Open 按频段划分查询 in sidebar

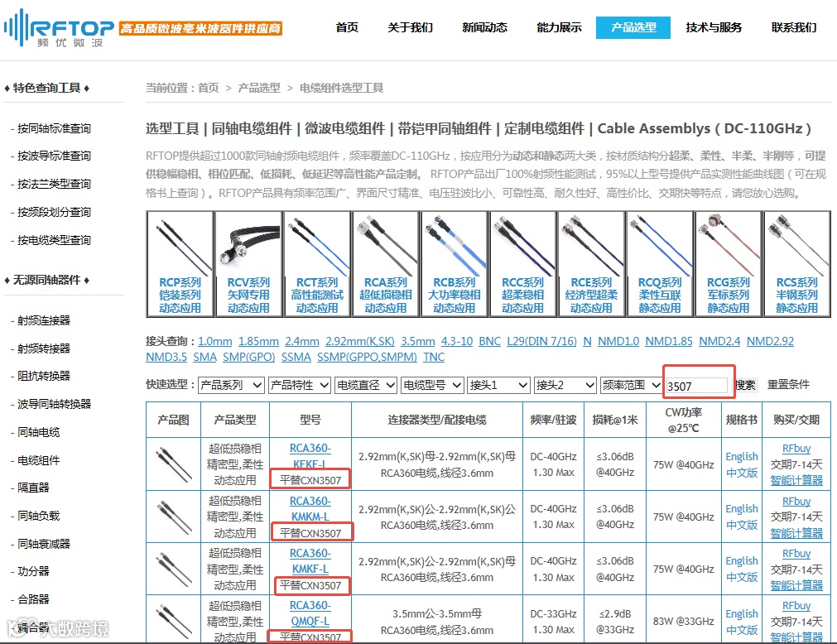(x=54, y=213)
